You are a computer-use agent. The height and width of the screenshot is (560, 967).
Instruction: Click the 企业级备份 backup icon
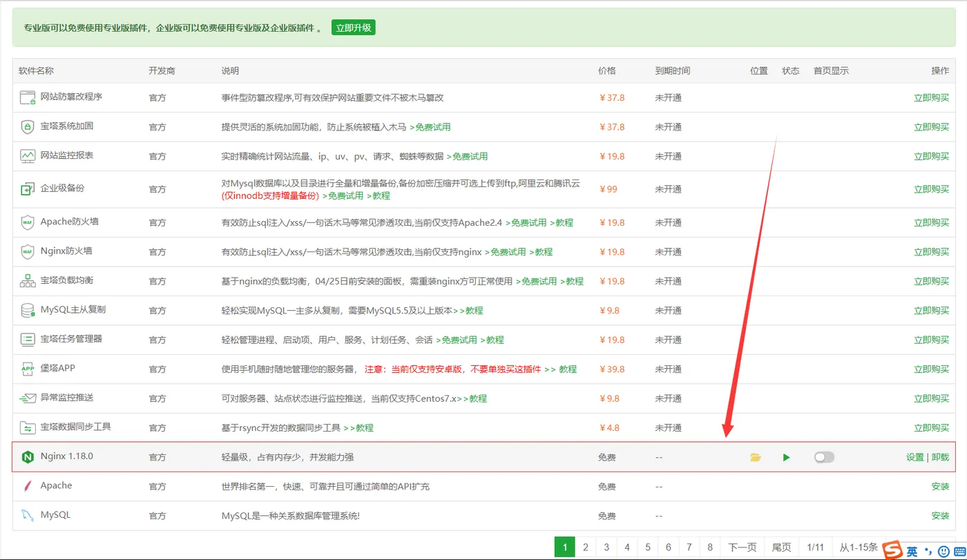[28, 189]
